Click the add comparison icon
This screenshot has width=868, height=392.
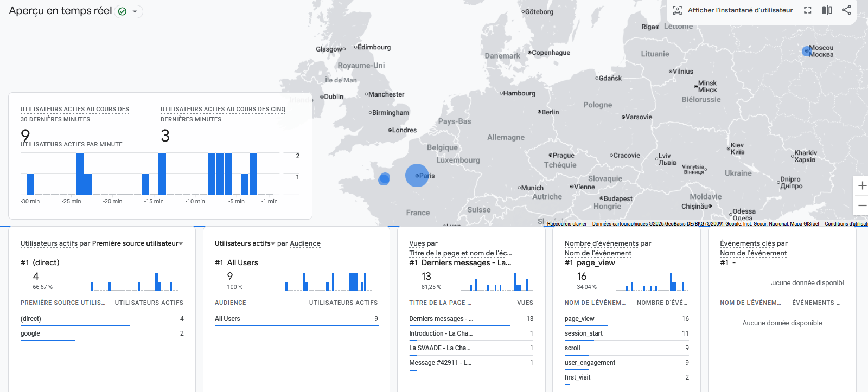pyautogui.click(x=827, y=10)
